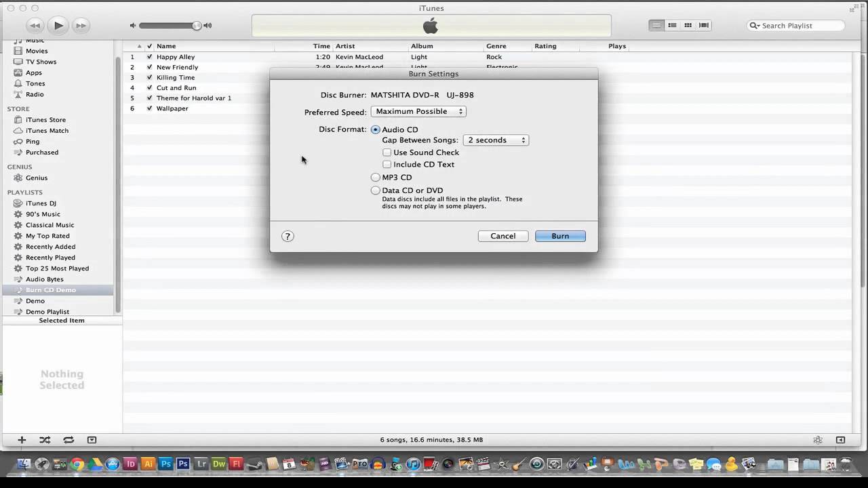Toggle Shuffle at bottom left
868x488 pixels.
click(45, 440)
